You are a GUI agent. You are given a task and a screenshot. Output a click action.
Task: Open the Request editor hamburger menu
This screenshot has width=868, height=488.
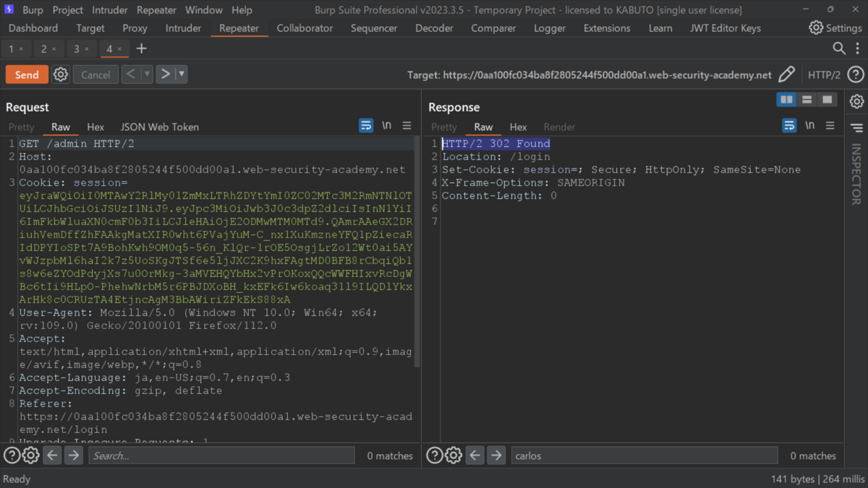(x=407, y=126)
